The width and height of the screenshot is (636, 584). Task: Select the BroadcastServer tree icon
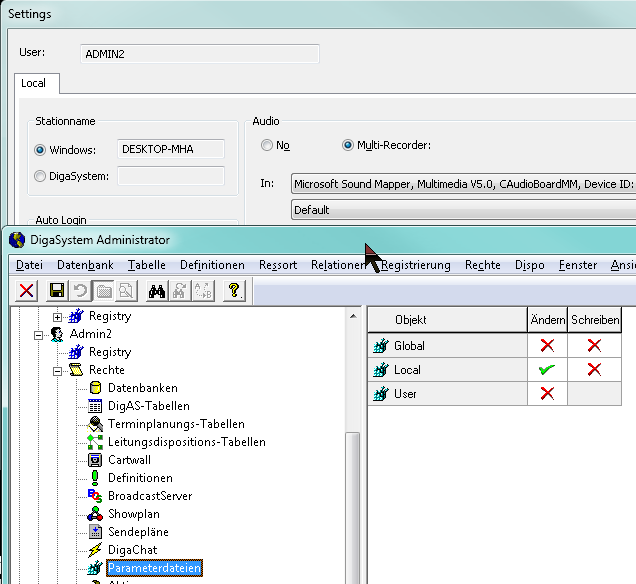(96, 496)
